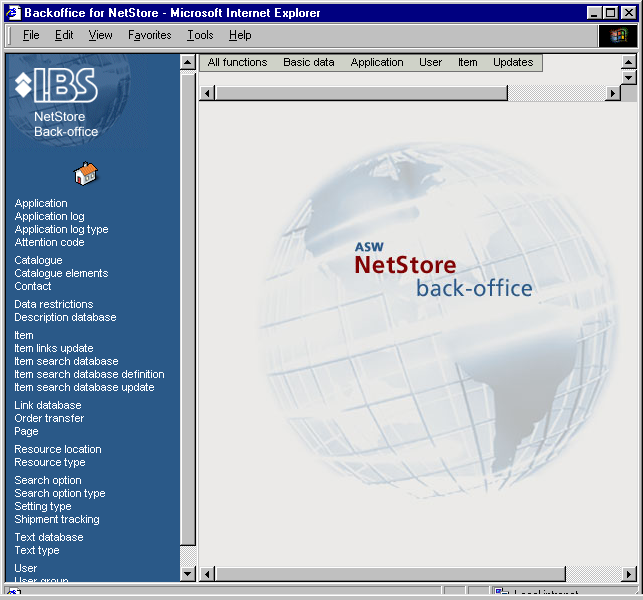The width and height of the screenshot is (643, 600).
Task: Select the Basic data tab
Action: pyautogui.click(x=308, y=62)
